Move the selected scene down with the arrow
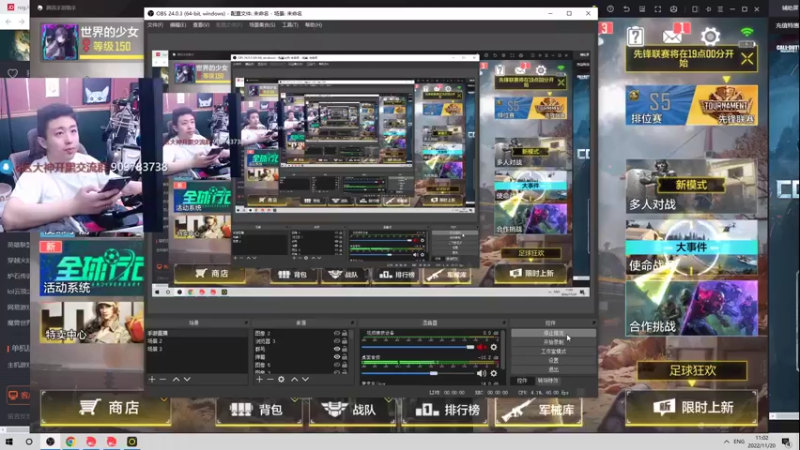 coord(187,380)
